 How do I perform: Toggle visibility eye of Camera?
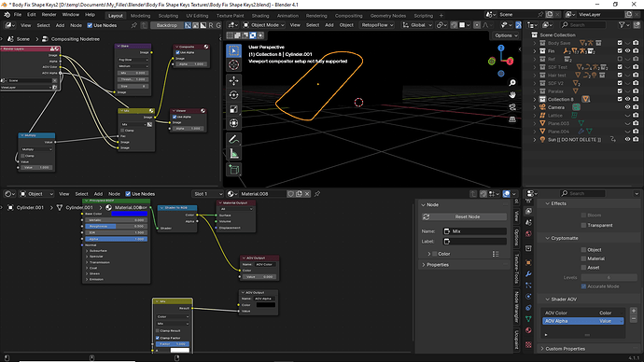(x=627, y=107)
